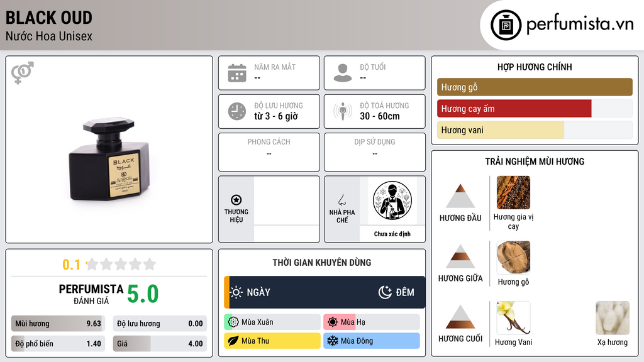The width and height of the screenshot is (644, 362).
Task: Click the Hương vani accord bar
Action: coord(535,129)
